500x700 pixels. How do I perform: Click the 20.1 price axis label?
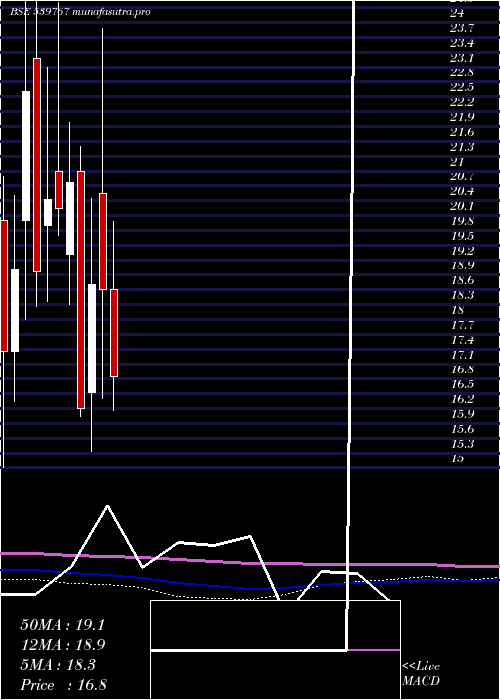tap(462, 206)
